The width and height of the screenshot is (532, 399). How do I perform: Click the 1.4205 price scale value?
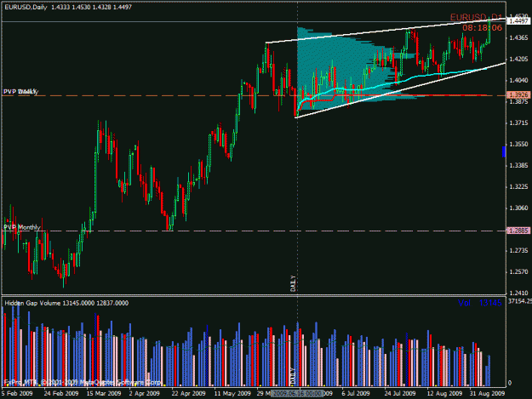518,59
